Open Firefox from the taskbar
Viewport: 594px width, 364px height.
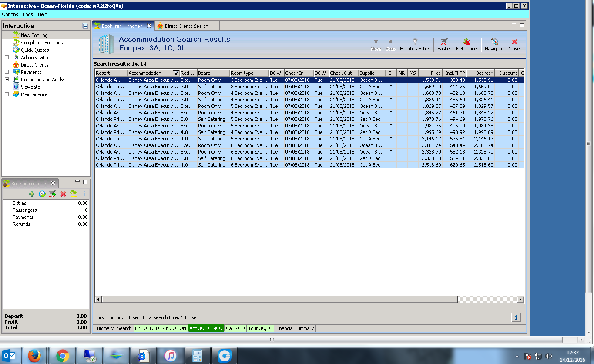point(34,356)
